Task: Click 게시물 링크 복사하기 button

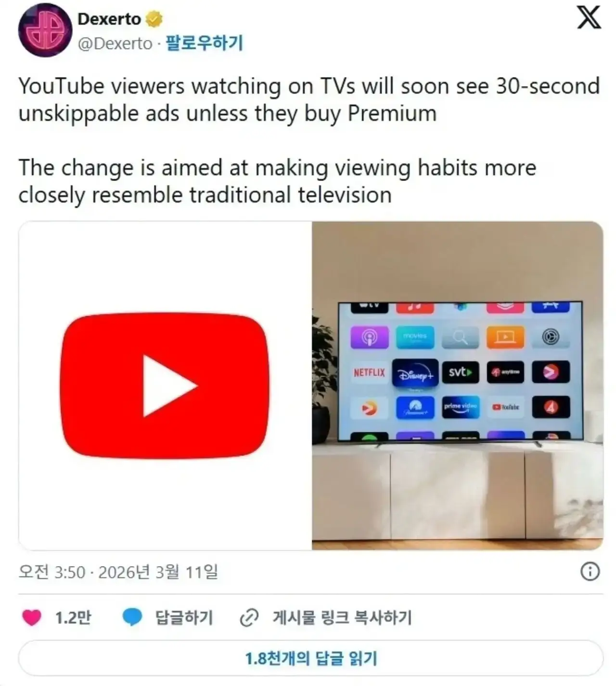Action: coord(342,618)
